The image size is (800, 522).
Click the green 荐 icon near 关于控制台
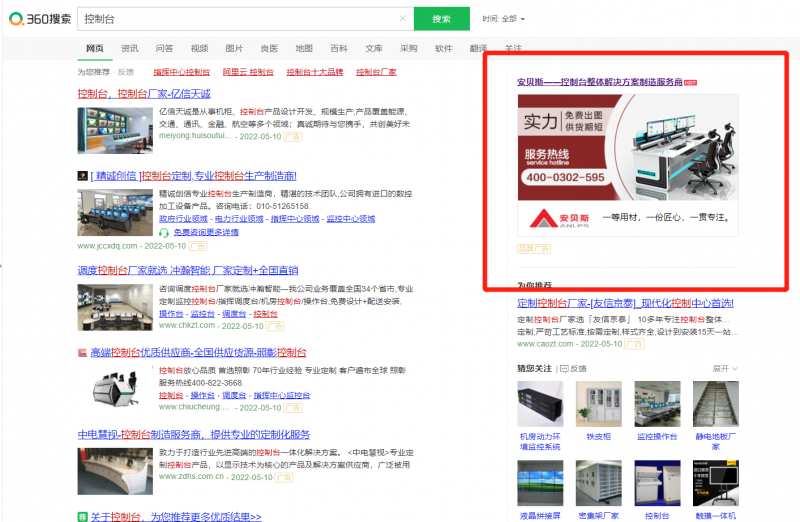[82, 517]
